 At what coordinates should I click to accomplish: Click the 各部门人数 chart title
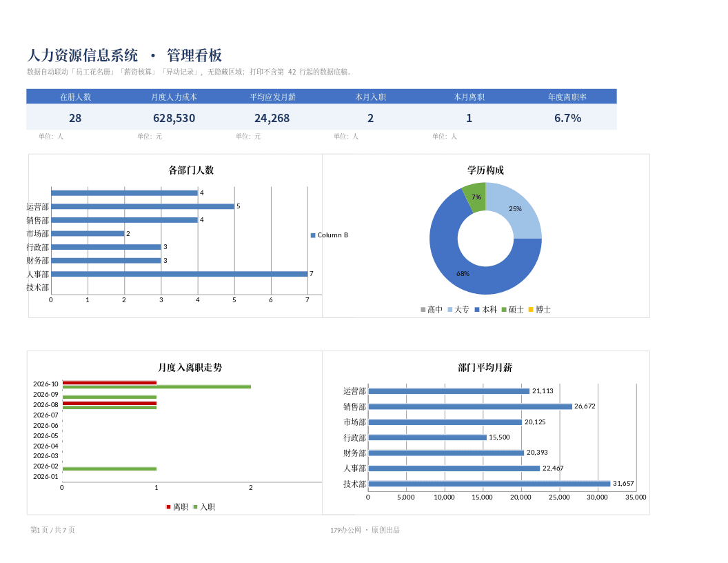click(191, 170)
